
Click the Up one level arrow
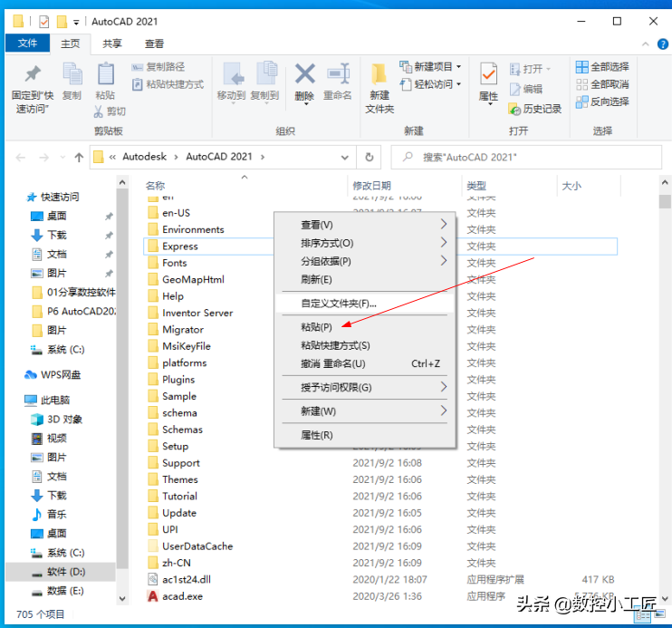pos(79,158)
